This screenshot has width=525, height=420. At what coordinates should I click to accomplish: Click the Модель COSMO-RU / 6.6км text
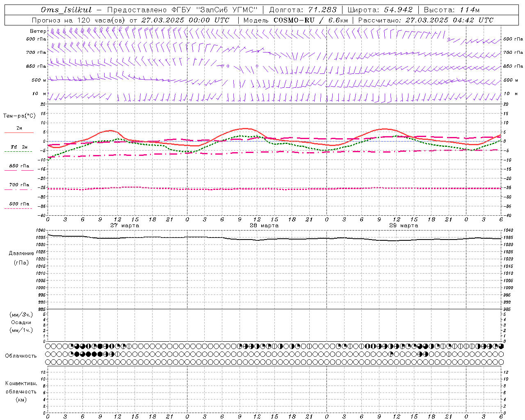[295, 20]
